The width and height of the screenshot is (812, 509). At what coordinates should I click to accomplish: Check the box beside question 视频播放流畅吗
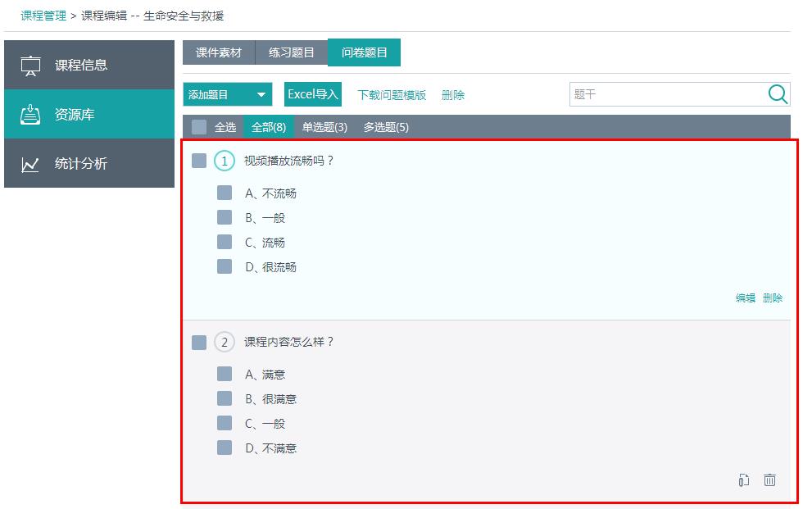[199, 161]
